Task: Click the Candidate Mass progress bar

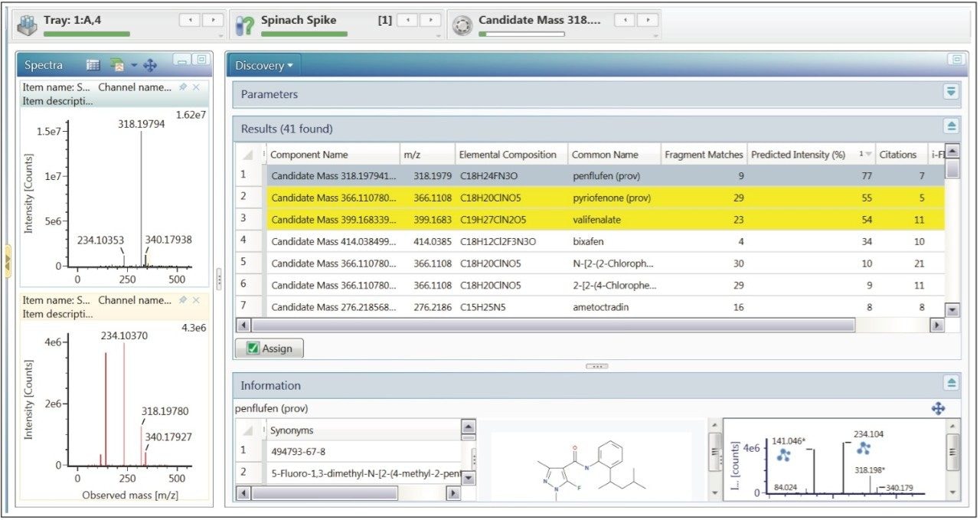Action: (521, 34)
